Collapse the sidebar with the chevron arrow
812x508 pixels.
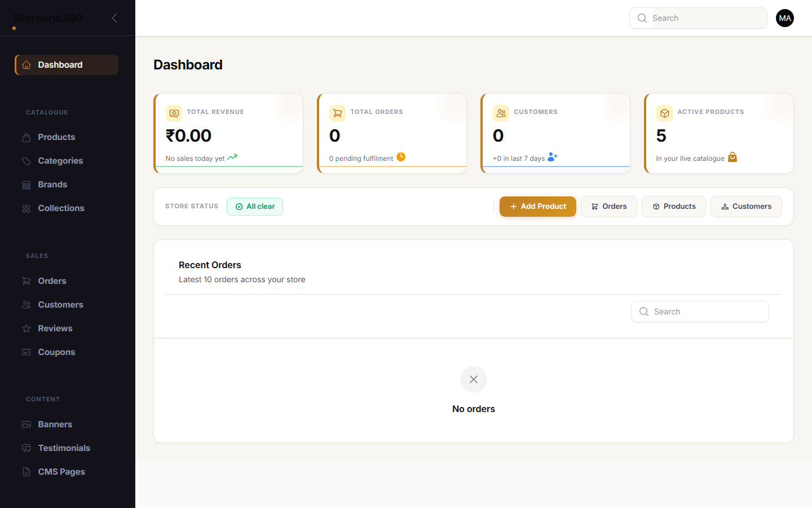(x=114, y=18)
